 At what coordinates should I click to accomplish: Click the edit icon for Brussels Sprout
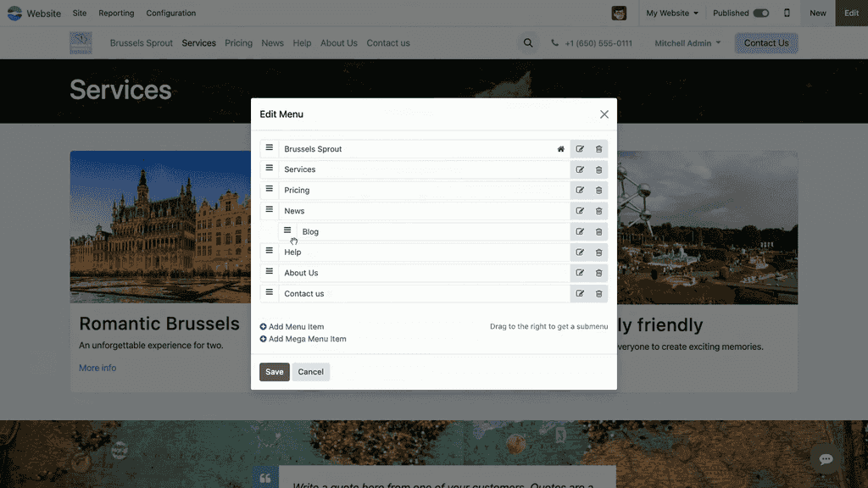pos(580,149)
